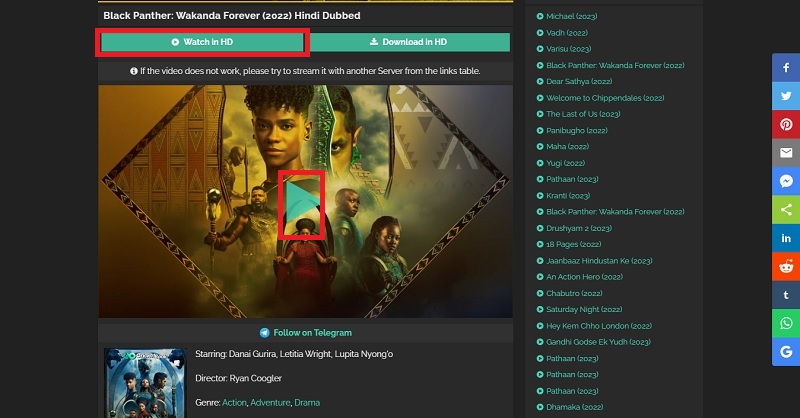Select Gandhi Godse Ek Yudh (2023)

pyautogui.click(x=594, y=342)
